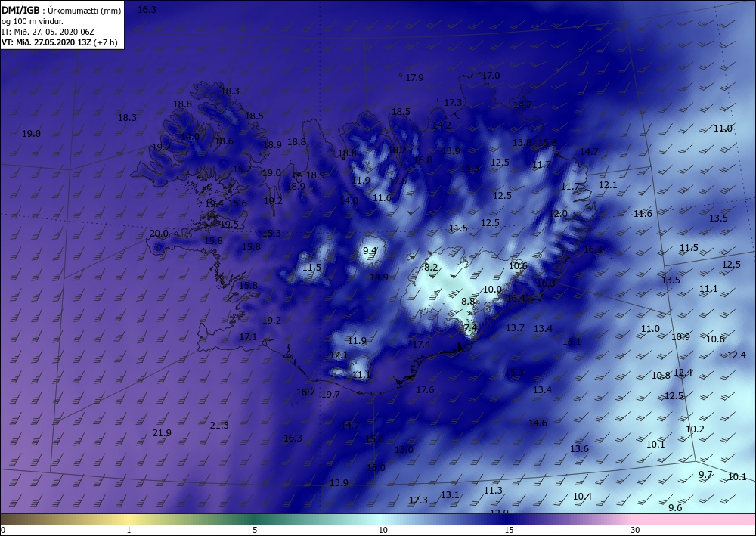756x536 pixels.
Task: Click the value '13.1' on the map
Action: 450,494
